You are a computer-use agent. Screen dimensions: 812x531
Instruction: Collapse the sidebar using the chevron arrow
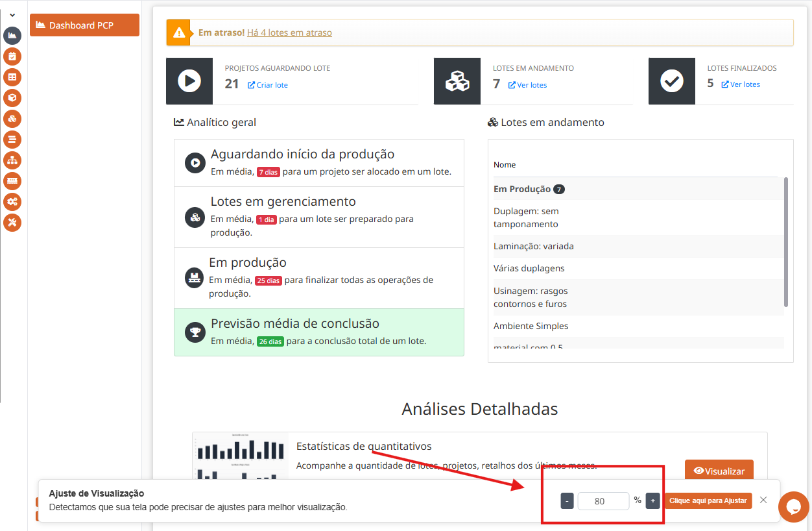pos(12,15)
